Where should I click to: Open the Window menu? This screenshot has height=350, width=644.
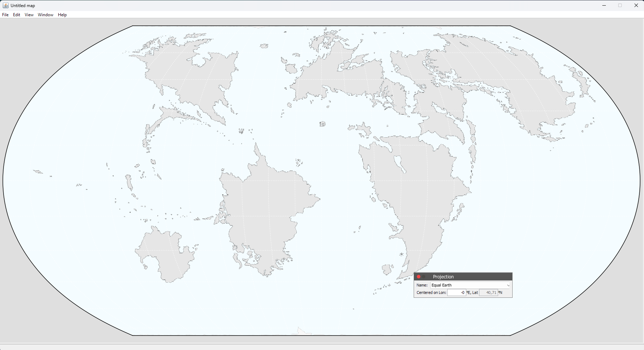[46, 15]
